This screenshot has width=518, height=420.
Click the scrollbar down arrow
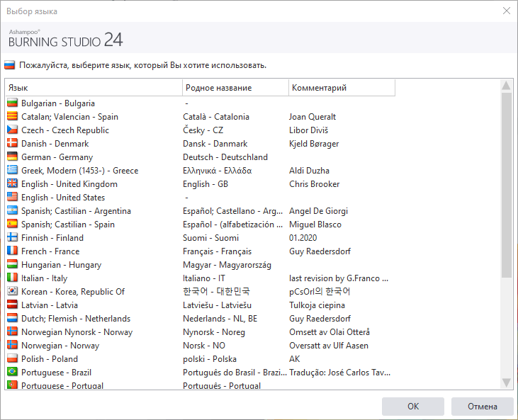point(506,382)
